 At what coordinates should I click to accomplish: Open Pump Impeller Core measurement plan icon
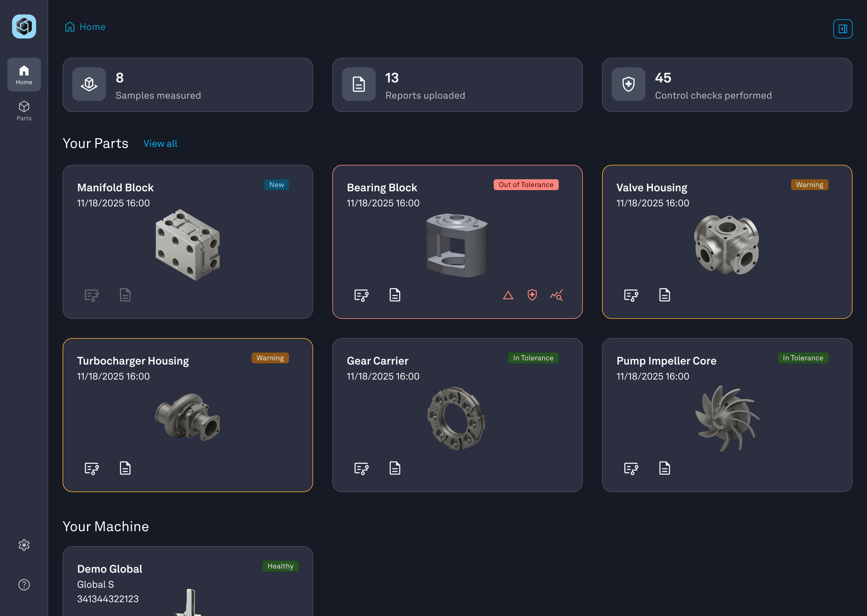pos(631,468)
